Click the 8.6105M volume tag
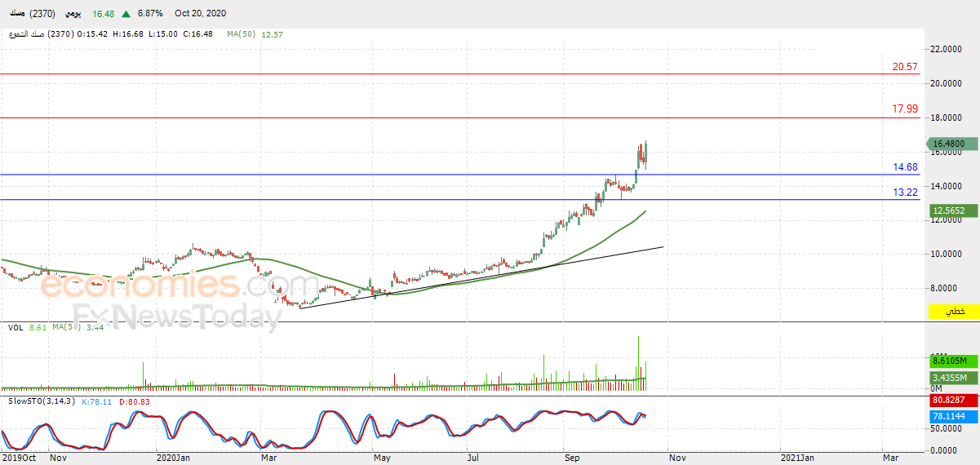 coord(953,360)
